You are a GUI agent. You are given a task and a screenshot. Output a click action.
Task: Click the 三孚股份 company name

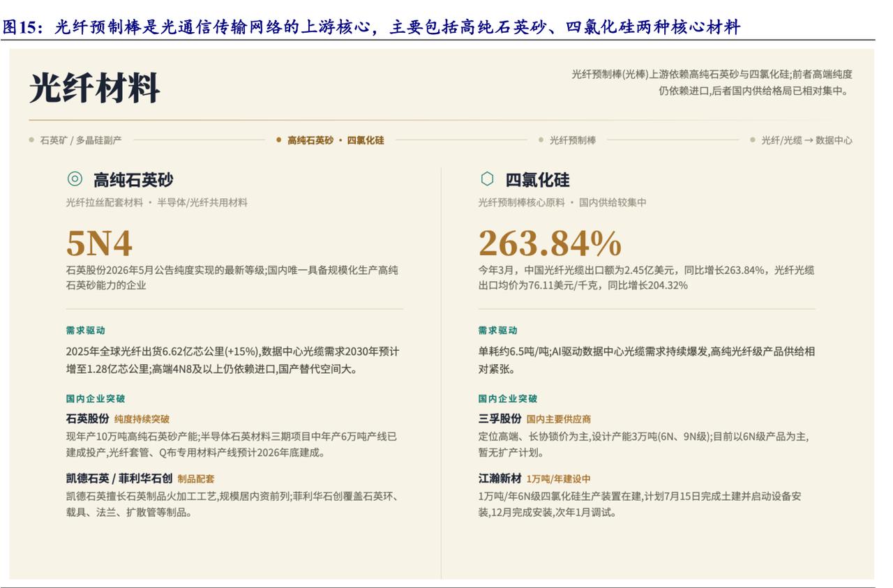pos(500,419)
